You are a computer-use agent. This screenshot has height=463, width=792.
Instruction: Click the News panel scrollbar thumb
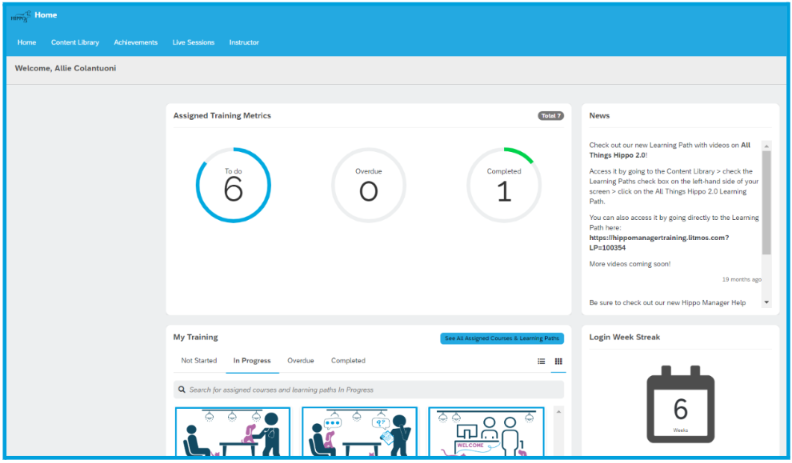click(x=766, y=202)
